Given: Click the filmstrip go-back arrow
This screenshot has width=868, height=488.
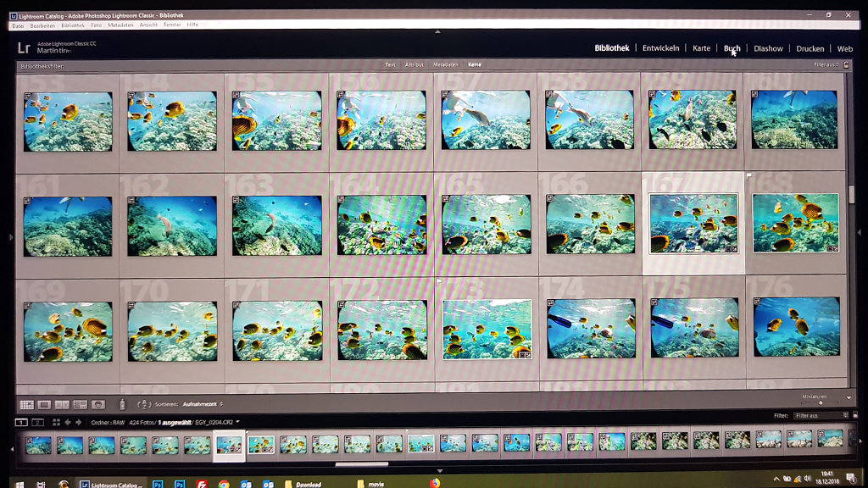Looking at the screenshot, I should coord(67,422).
